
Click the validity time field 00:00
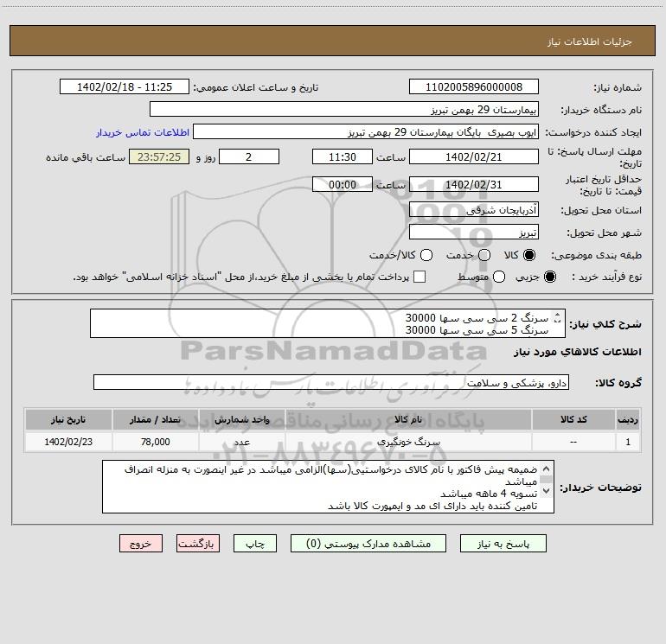[x=343, y=185]
